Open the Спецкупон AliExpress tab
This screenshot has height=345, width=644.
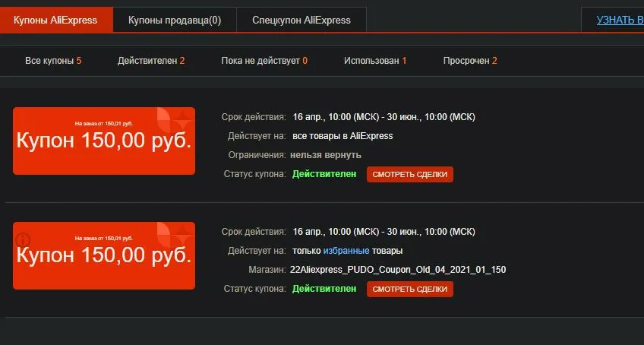pyautogui.click(x=301, y=21)
